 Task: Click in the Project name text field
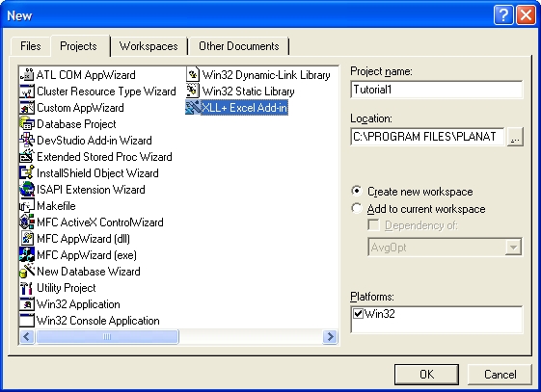tap(437, 90)
